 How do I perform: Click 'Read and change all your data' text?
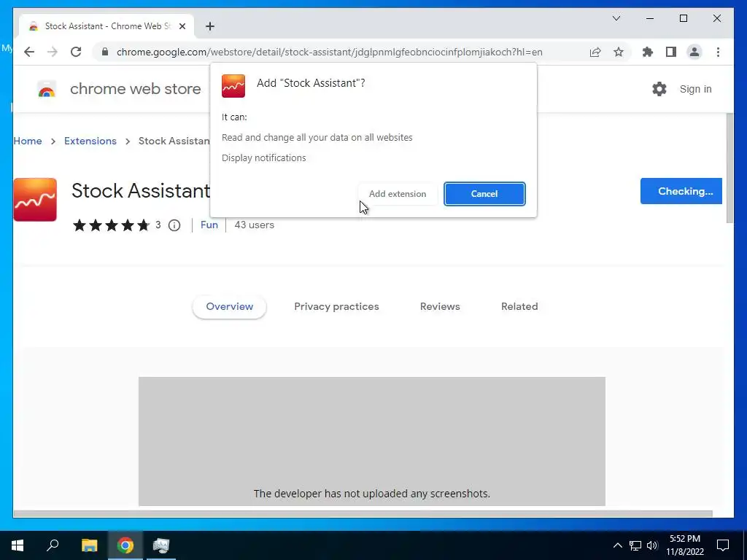317,138
